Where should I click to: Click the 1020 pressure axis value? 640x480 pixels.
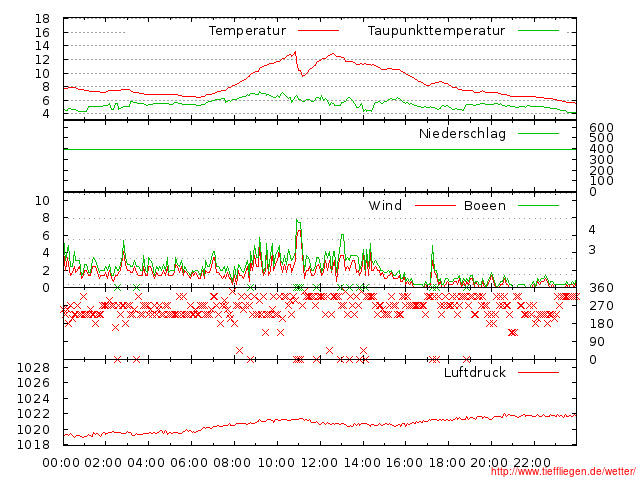point(33,430)
